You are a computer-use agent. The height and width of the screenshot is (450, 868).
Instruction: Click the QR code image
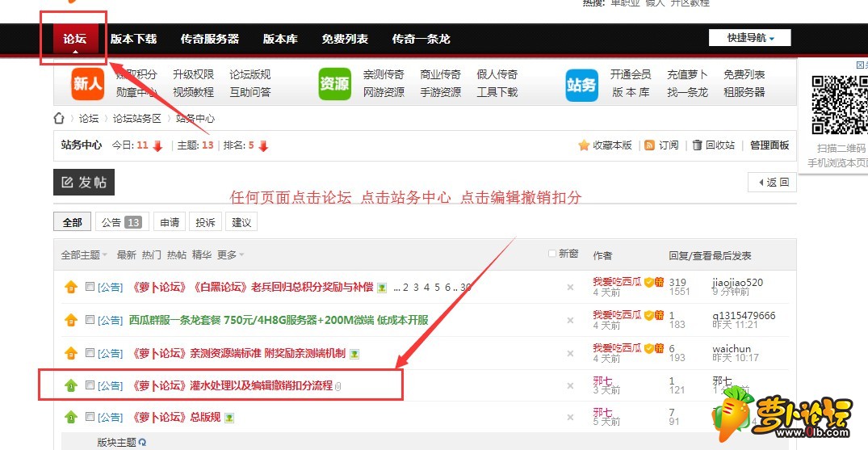pos(839,105)
